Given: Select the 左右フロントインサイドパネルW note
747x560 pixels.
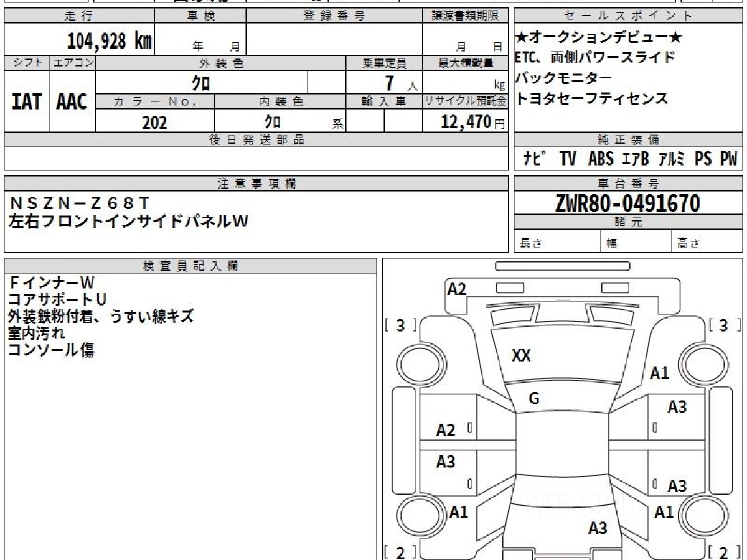Looking at the screenshot, I should [x=128, y=221].
